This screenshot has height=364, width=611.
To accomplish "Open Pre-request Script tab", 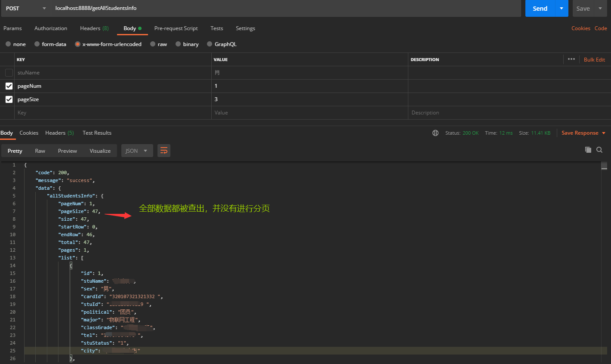I will (x=176, y=28).
